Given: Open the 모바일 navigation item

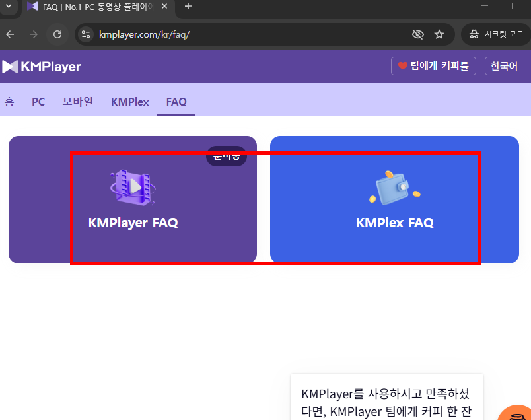Looking at the screenshot, I should click(x=78, y=102).
